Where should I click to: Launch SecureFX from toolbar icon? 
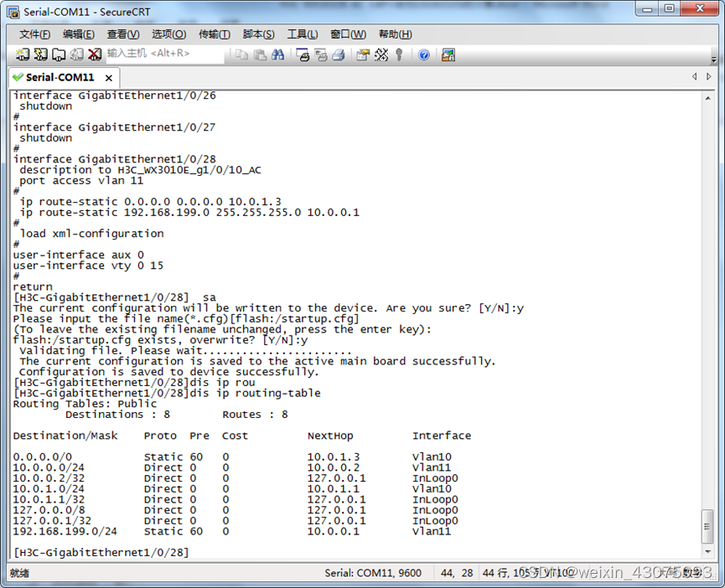pos(448,54)
